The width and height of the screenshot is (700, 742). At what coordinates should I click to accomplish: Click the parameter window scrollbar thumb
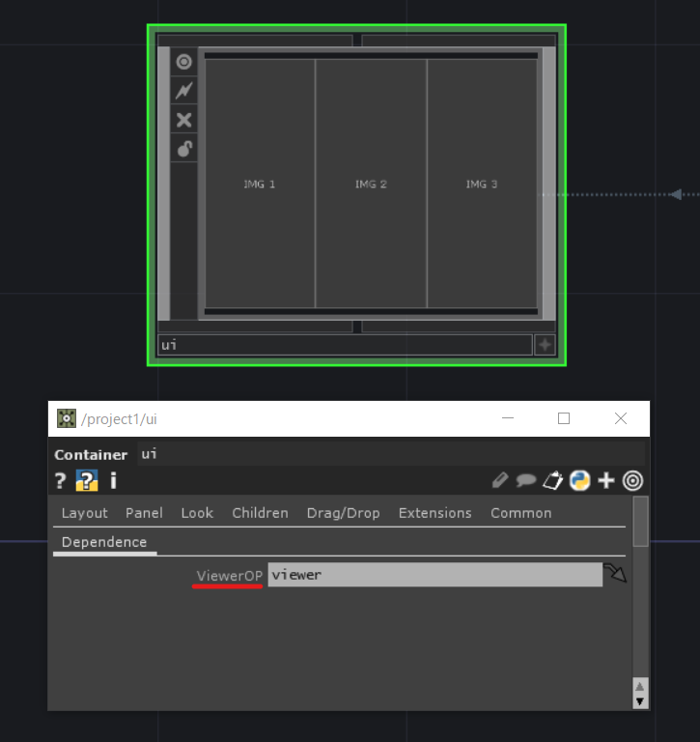[640, 522]
